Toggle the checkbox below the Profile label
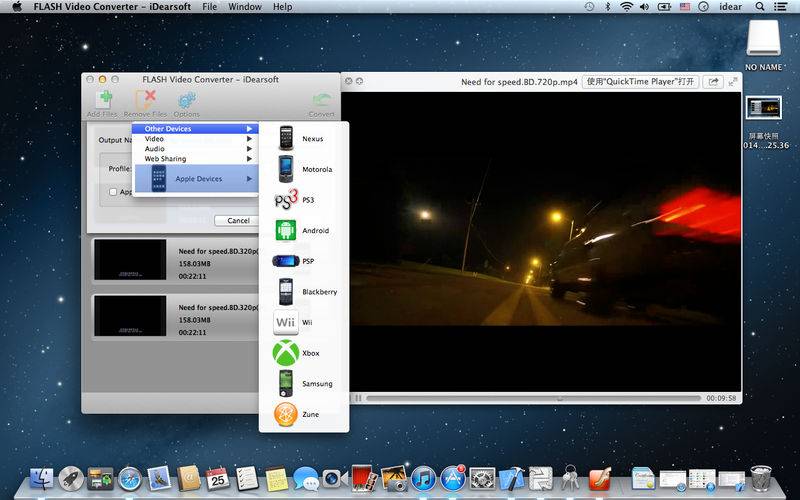The width and height of the screenshot is (800, 500). point(113,192)
